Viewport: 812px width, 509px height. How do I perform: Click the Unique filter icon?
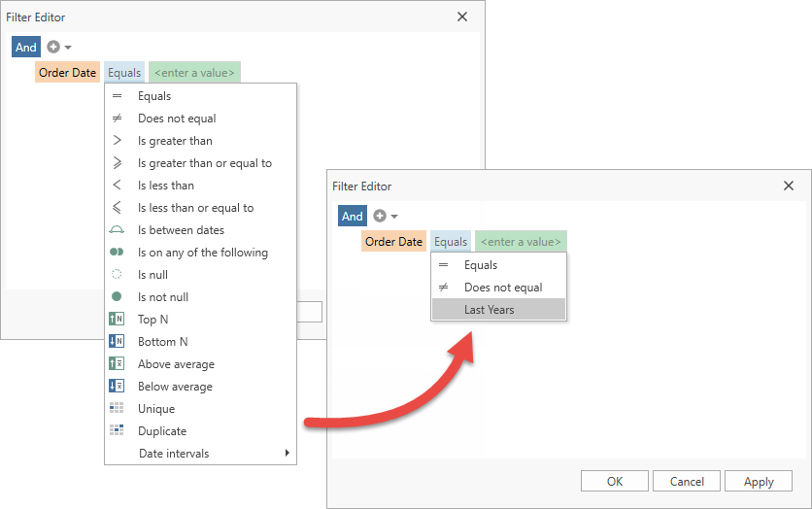(x=117, y=409)
